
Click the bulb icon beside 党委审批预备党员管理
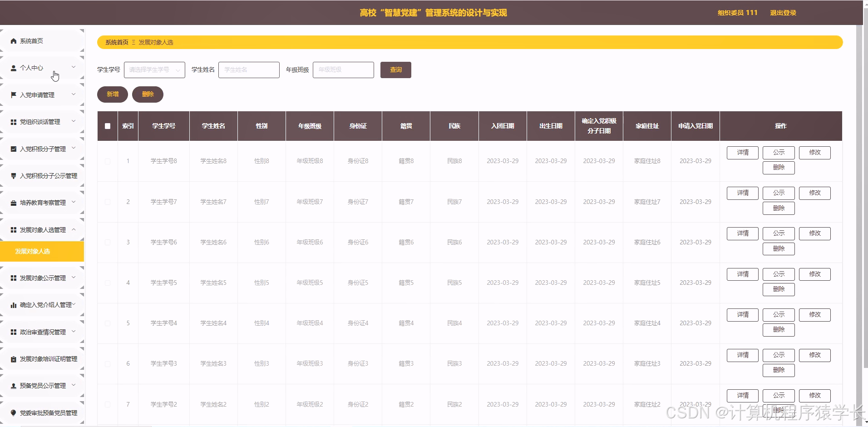(x=14, y=413)
